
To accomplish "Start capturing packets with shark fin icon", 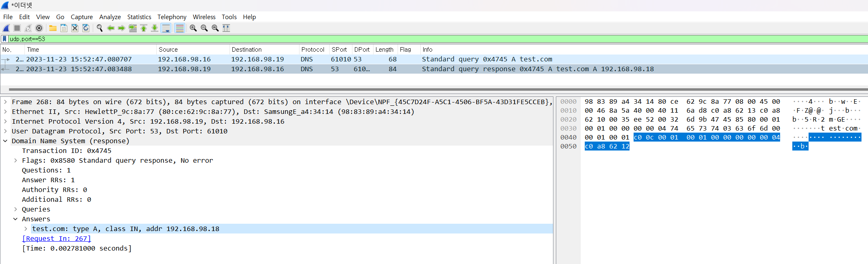I will point(6,28).
